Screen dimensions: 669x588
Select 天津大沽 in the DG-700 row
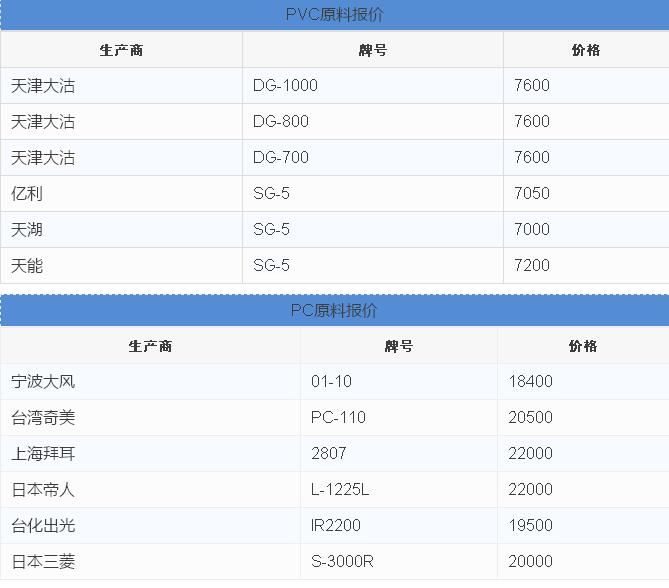[121, 157]
